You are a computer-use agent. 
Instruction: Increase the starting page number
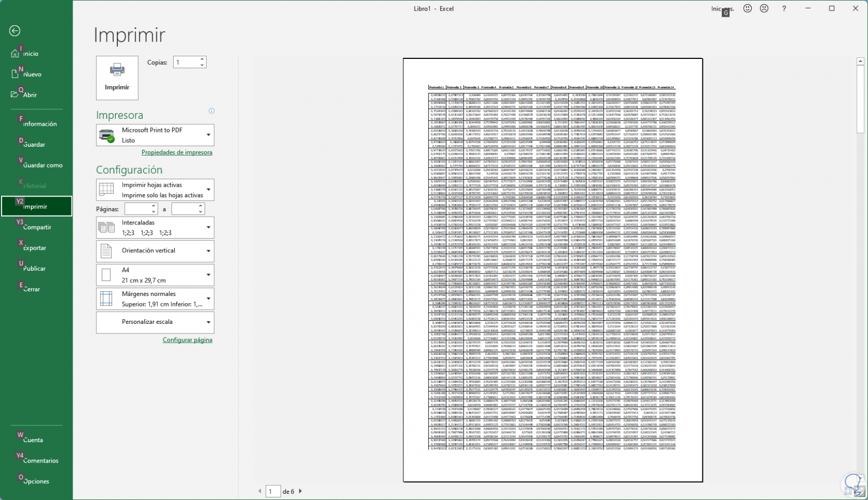coord(154,206)
